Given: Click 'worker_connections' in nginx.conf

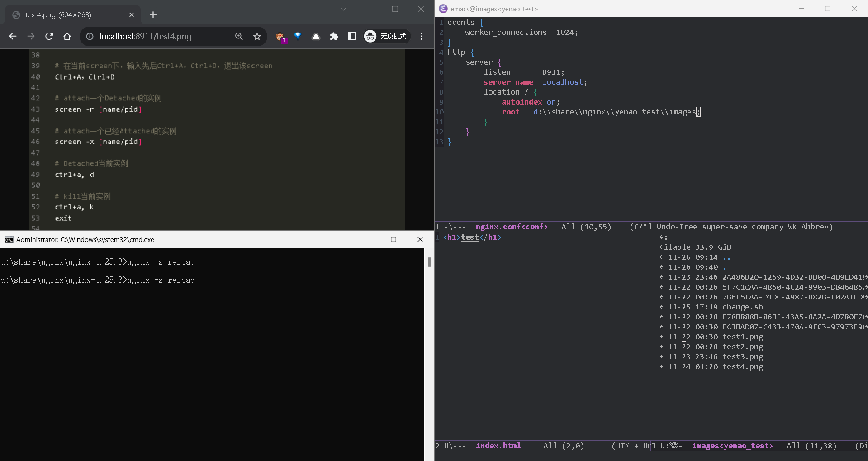Looking at the screenshot, I should (506, 32).
